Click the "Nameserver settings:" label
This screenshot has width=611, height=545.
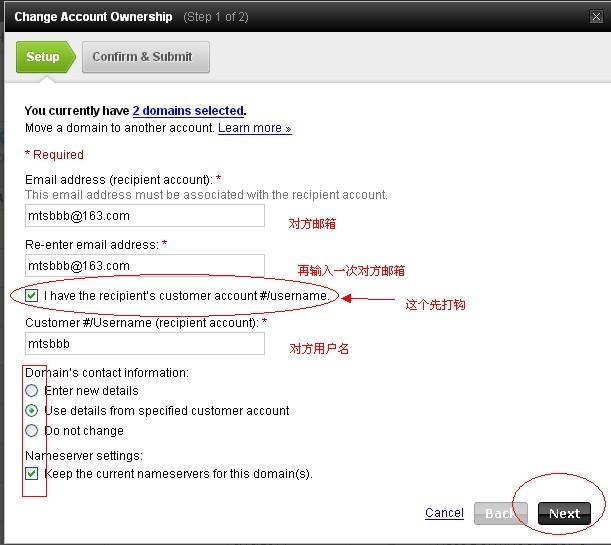point(84,455)
